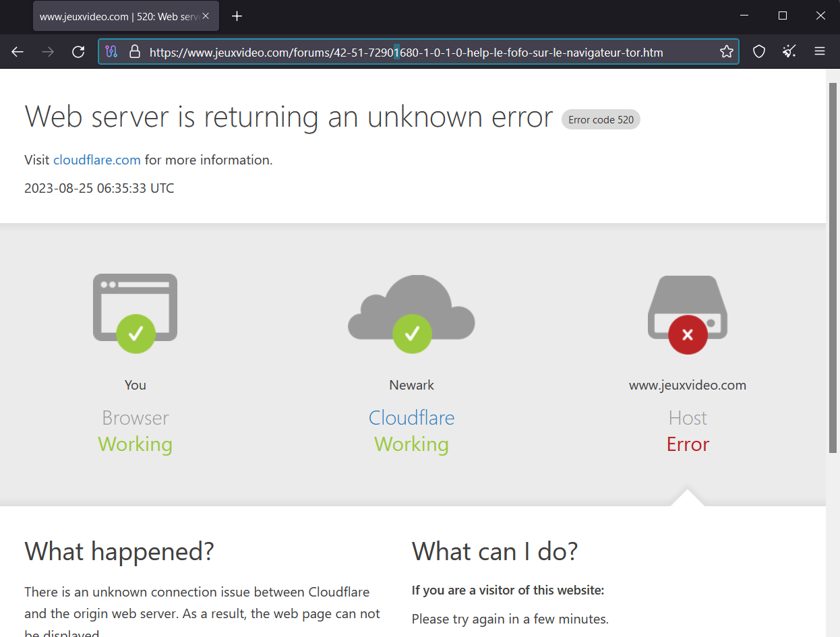This screenshot has width=840, height=637.
Task: Click 'Working' under Browser
Action: [136, 444]
